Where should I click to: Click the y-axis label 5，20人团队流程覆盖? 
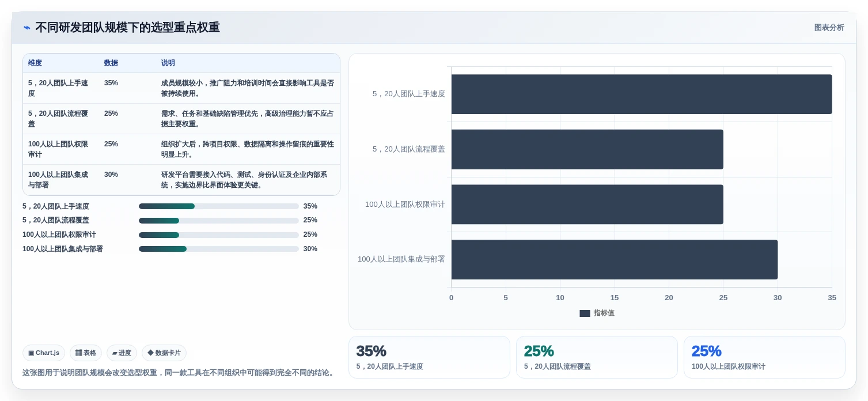[409, 149]
